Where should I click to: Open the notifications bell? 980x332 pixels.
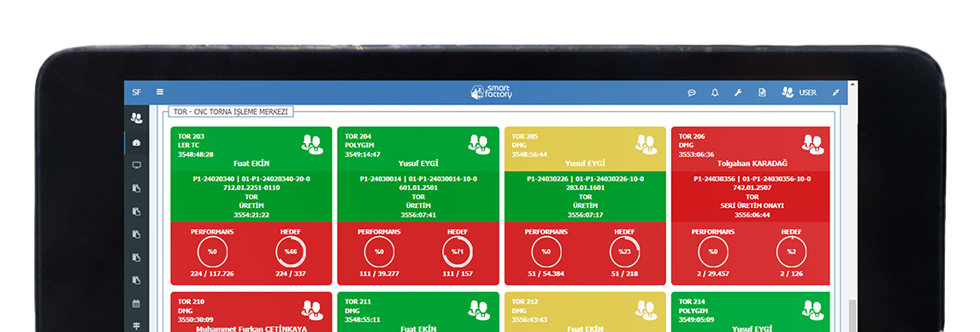click(x=715, y=92)
